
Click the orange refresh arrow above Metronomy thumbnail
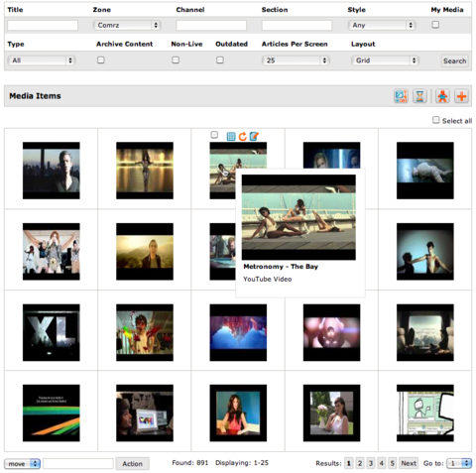[243, 136]
